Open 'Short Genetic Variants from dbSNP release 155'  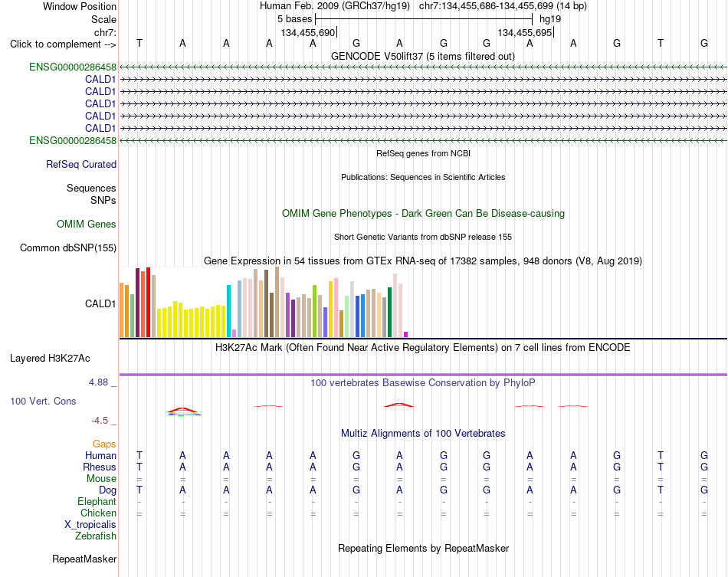(x=423, y=237)
